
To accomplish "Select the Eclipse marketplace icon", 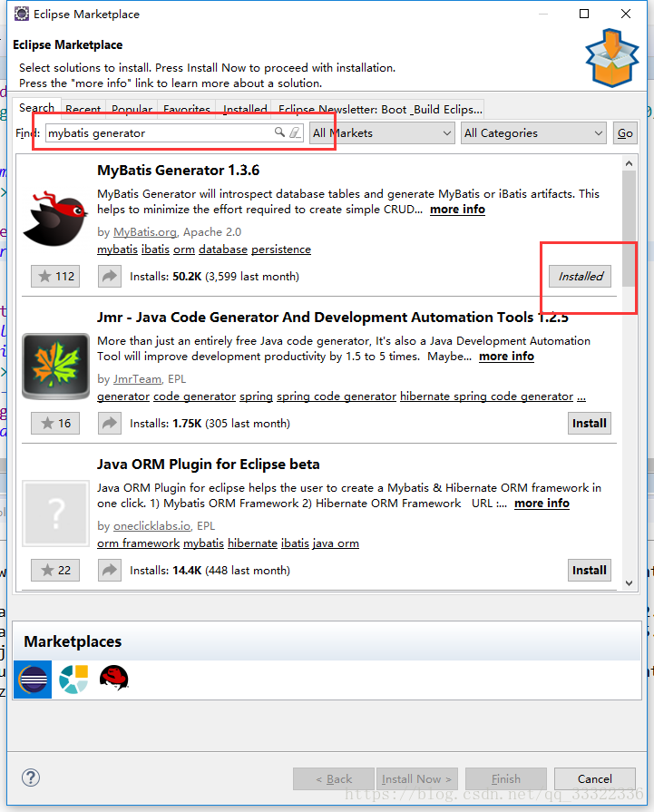I will click(x=33, y=680).
